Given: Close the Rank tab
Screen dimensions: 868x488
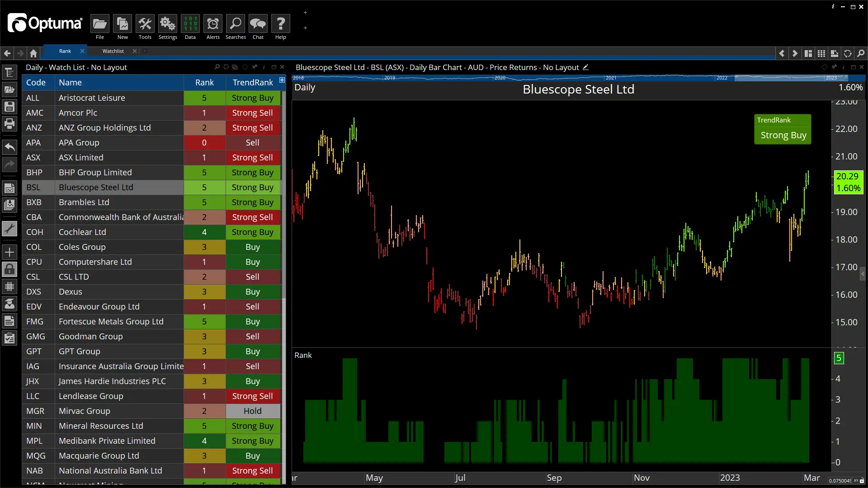Looking at the screenshot, I should coord(82,51).
